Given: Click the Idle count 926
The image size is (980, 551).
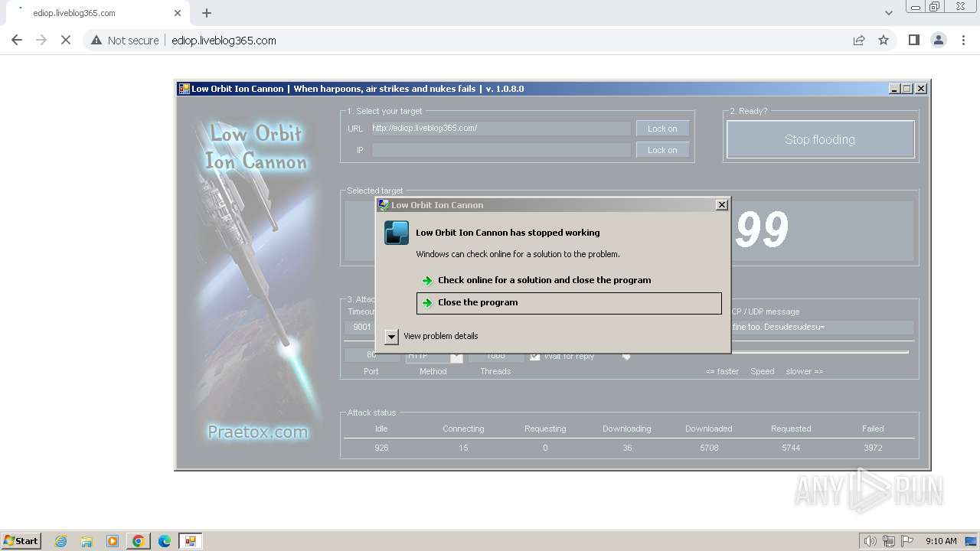Looking at the screenshot, I should [x=381, y=448].
